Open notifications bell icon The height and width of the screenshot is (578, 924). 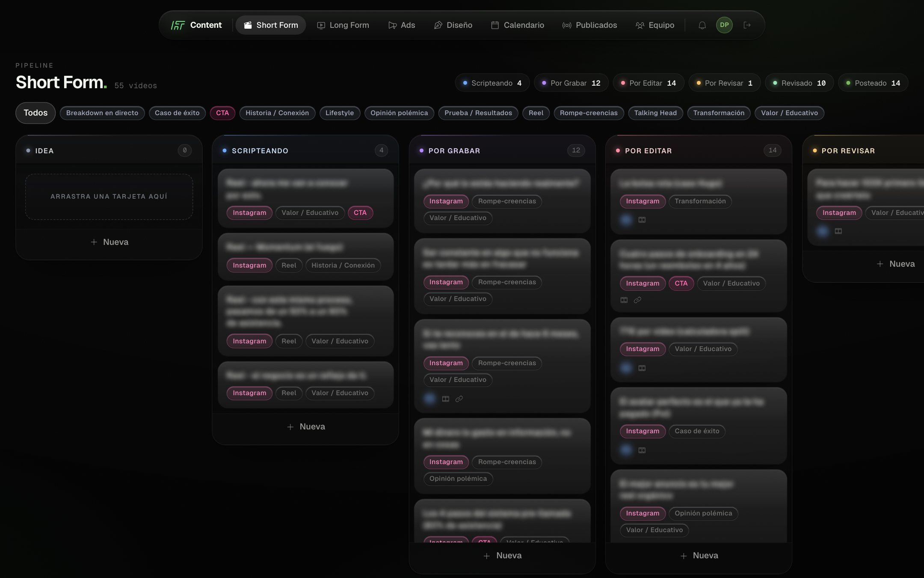point(702,25)
